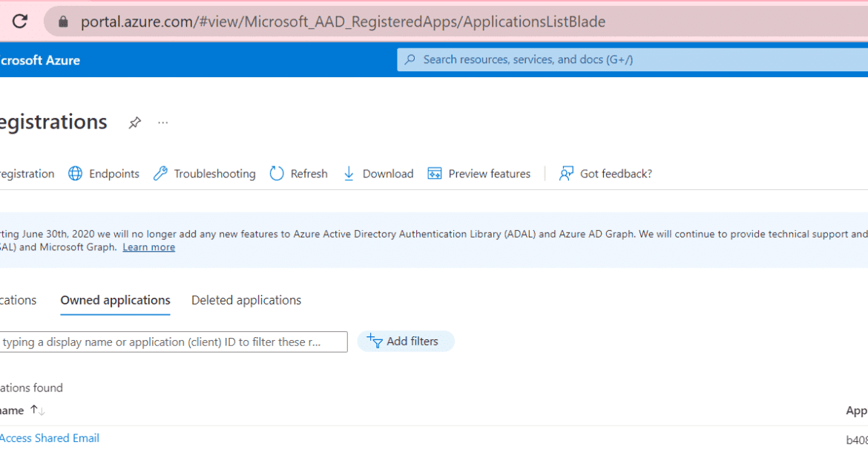Open the Access Shared Email application
This screenshot has width=868, height=450.
(49, 438)
